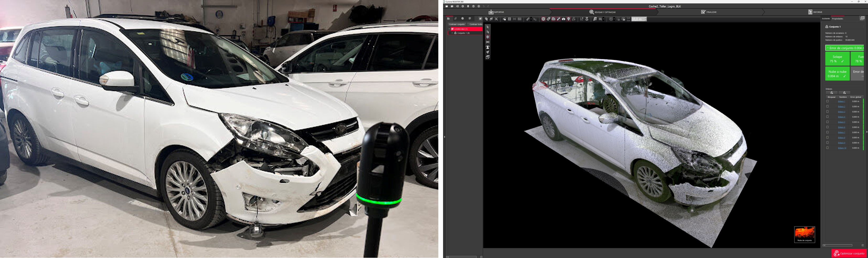Screen dimensions: 868x258
Task: Click the GeoTag location pin tool
Action: click(568, 19)
